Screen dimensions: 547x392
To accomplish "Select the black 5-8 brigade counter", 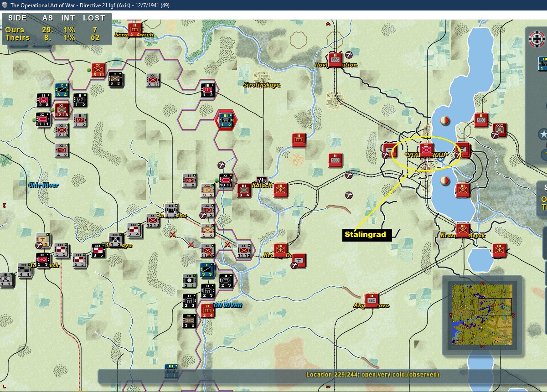I will [x=116, y=80].
